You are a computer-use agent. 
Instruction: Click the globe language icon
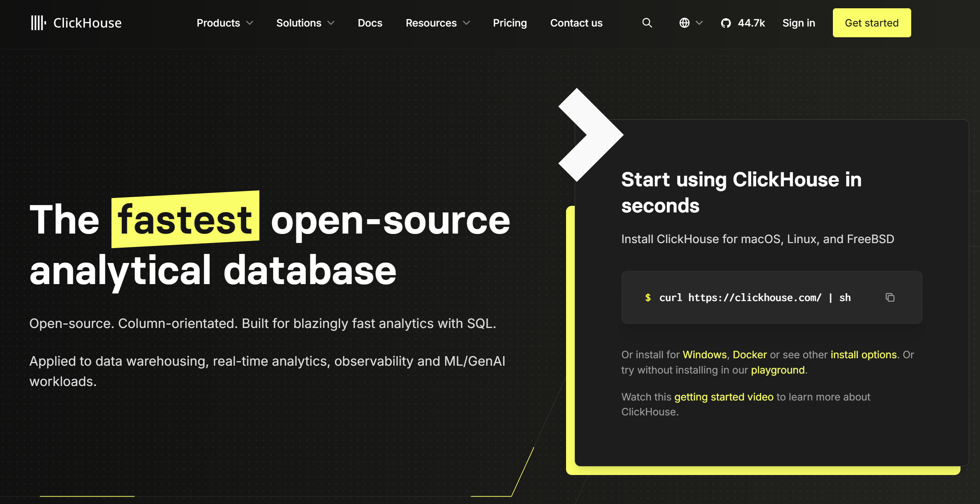(x=685, y=23)
